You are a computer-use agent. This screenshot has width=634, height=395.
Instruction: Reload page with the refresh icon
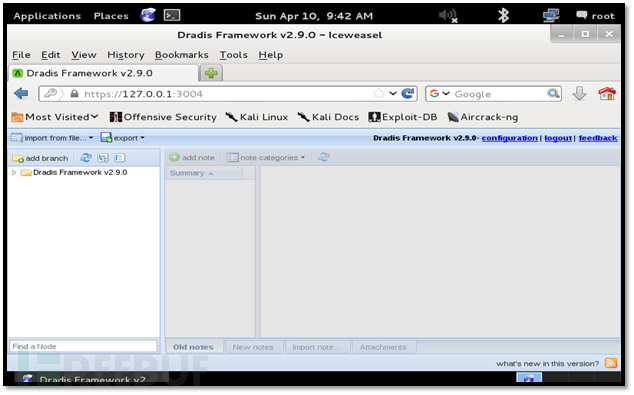click(408, 94)
